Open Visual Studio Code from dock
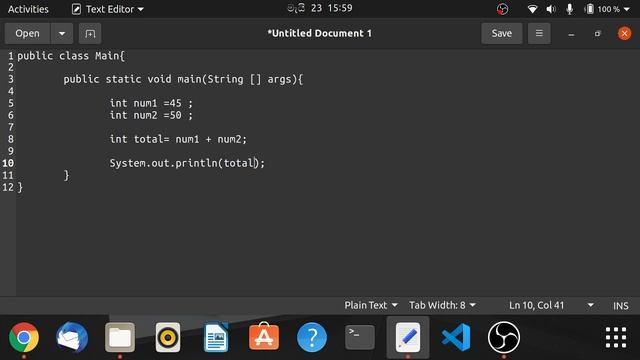The height and width of the screenshot is (360, 640). 456,337
